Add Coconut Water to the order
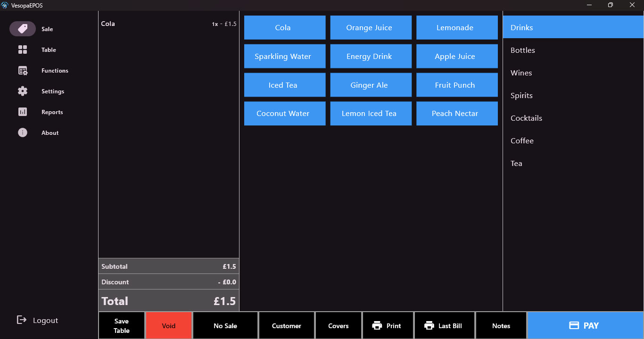 coord(285,113)
